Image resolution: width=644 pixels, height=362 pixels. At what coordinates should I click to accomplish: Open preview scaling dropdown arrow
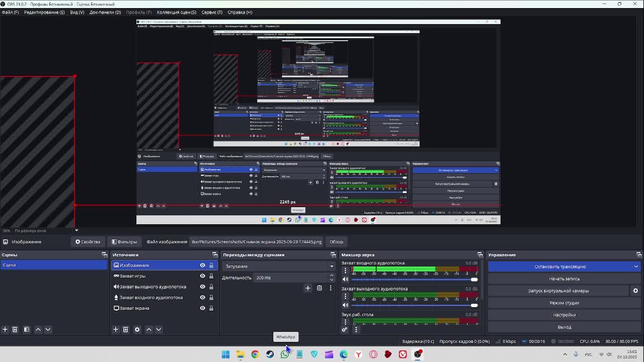tap(76, 231)
